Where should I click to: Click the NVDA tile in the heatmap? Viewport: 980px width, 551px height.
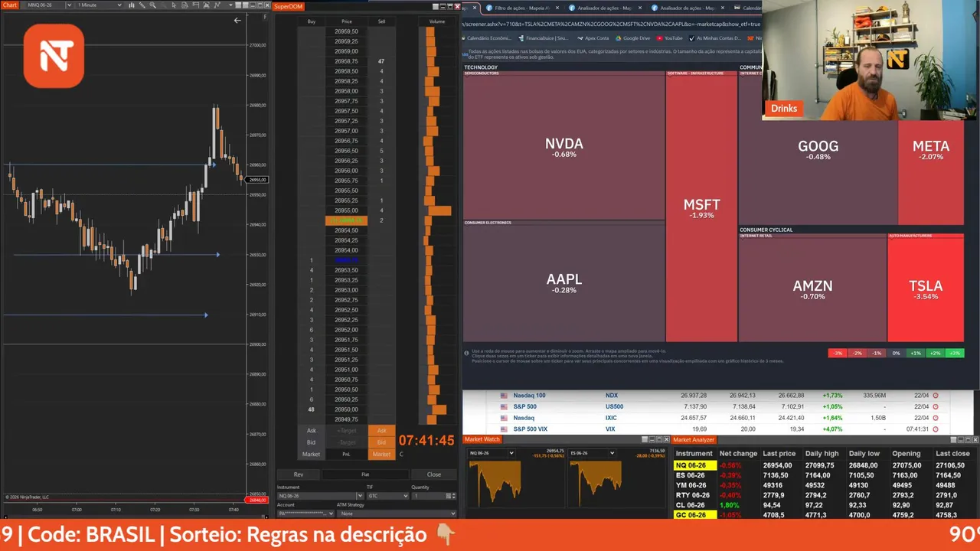(564, 147)
